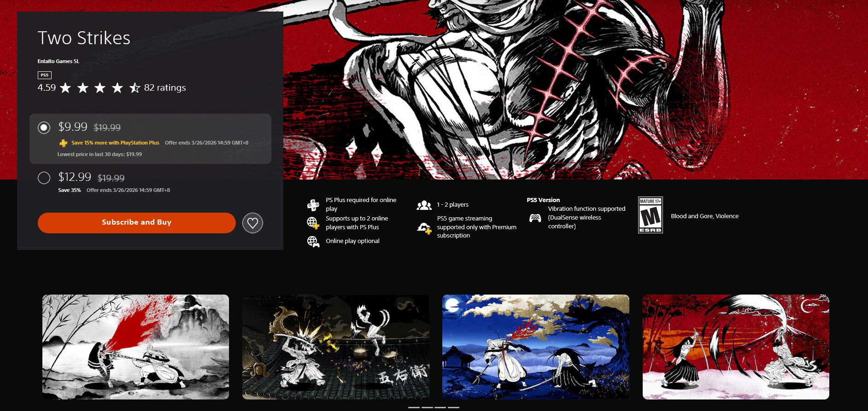The width and height of the screenshot is (868, 411).
Task: Open the black-and-white blood splash screenshot
Action: click(135, 347)
